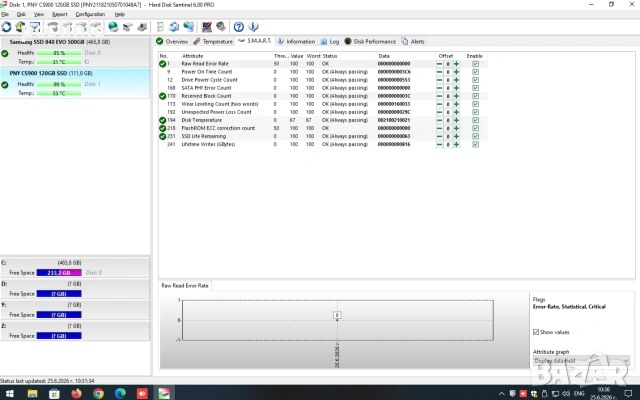Click the networked computers toolbar icon
Screen dimensions: 640x400
click(189, 27)
